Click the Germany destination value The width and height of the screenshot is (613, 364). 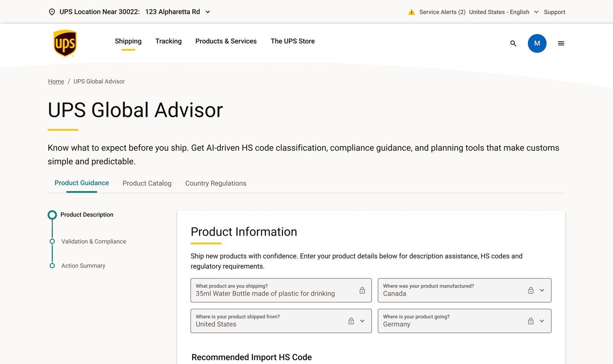(397, 324)
